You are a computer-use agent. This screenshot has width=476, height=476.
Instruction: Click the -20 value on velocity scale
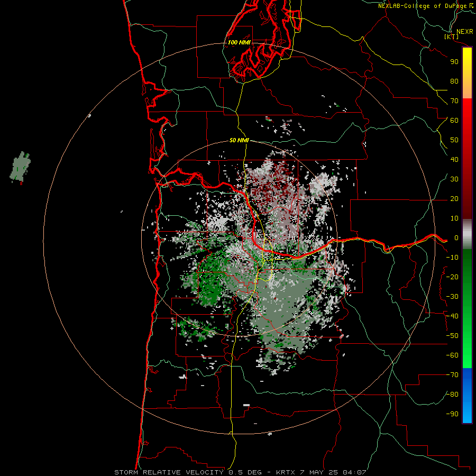click(452, 277)
